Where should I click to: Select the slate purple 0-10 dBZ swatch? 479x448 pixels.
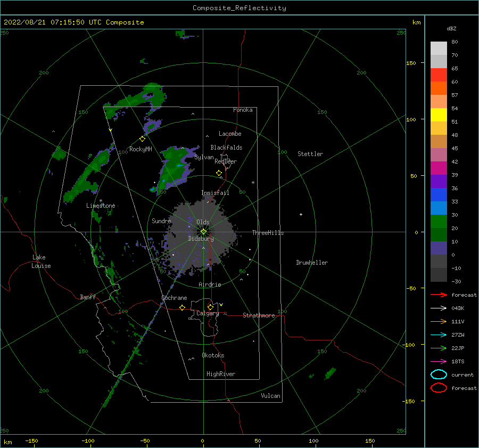pos(439,248)
